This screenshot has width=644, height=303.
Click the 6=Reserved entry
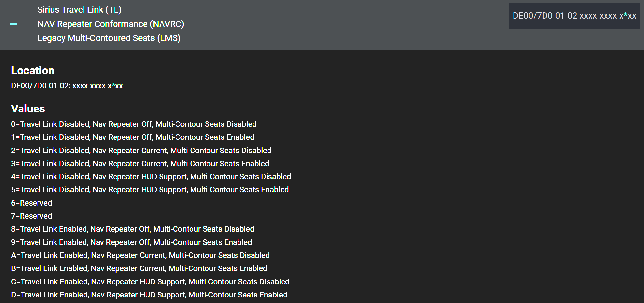(31, 203)
